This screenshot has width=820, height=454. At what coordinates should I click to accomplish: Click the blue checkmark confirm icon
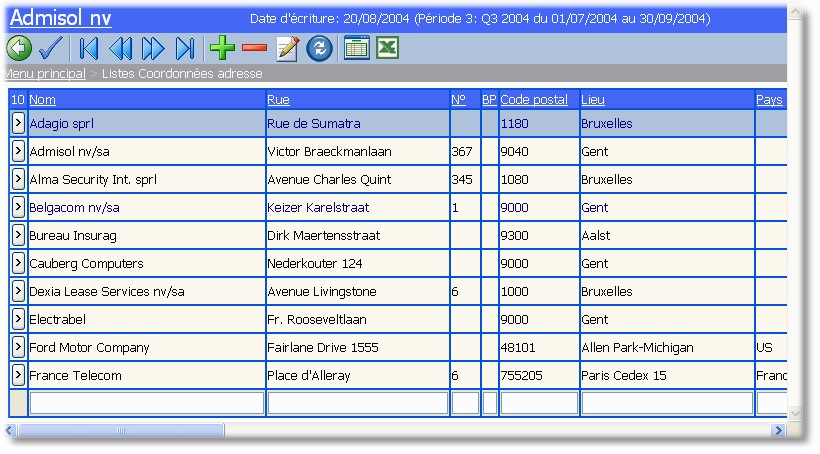tap(51, 48)
